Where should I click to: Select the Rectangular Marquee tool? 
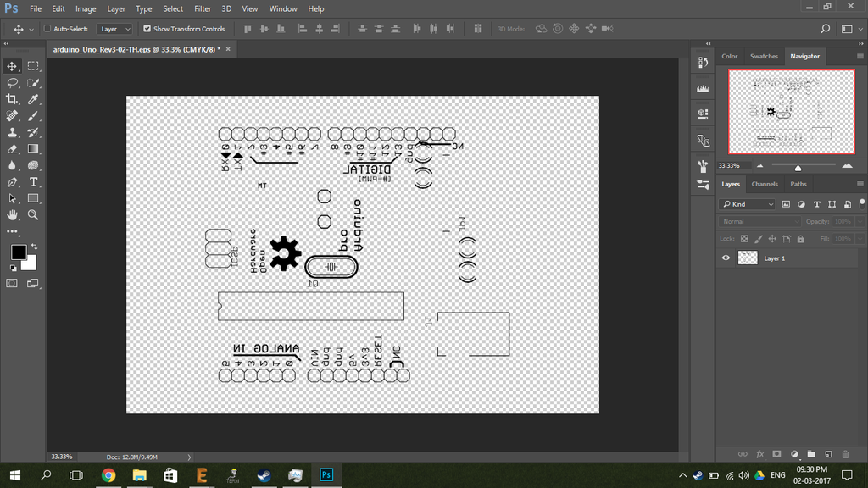(x=33, y=66)
